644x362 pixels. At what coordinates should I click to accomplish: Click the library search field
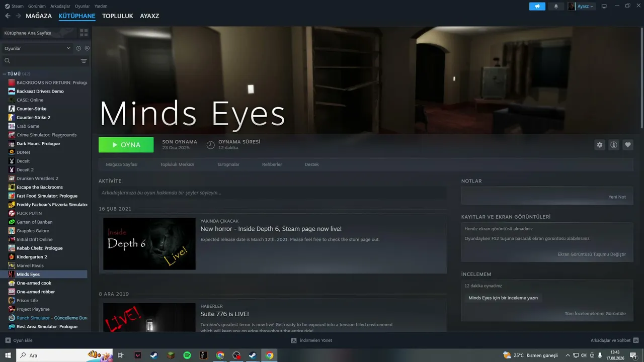point(41,61)
